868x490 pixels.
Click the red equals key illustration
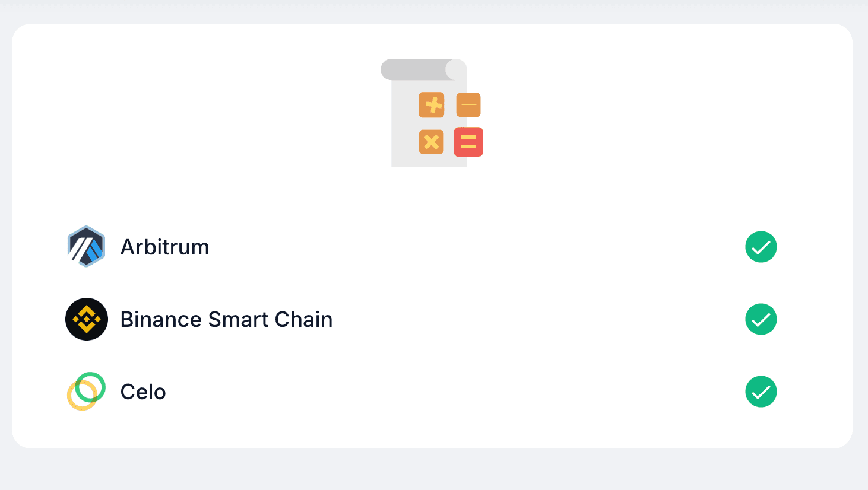coord(468,142)
